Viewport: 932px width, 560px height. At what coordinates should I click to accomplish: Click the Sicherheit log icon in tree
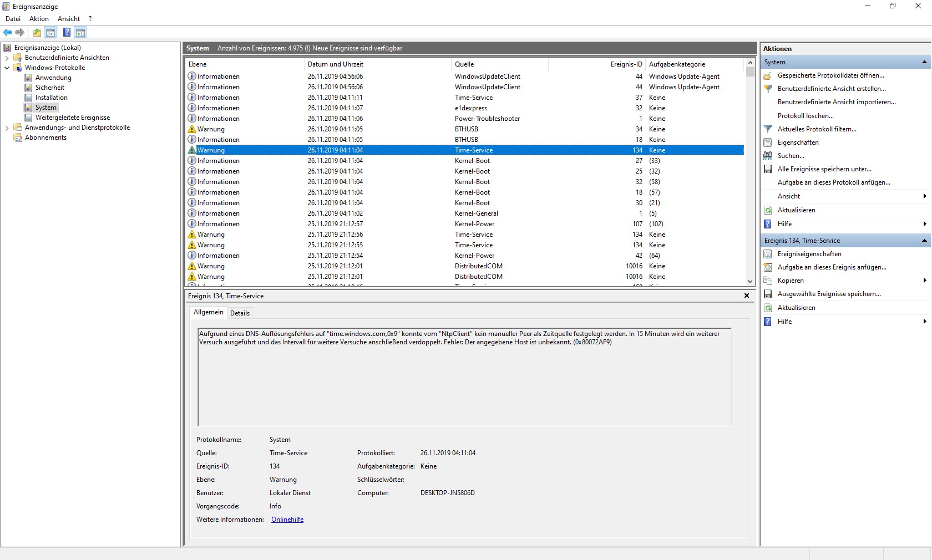[28, 88]
